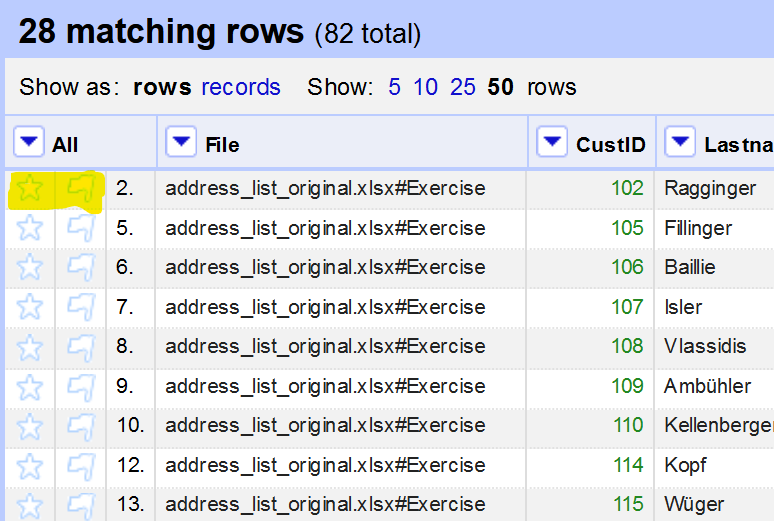774x521 pixels.
Task: Show 10 rows per page
Action: (x=425, y=87)
